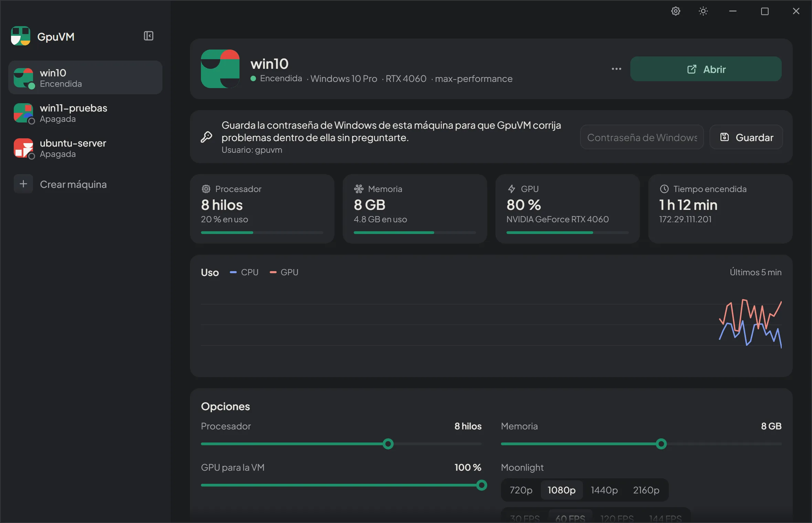Click the Opciones heading
812x523 pixels.
pyautogui.click(x=225, y=406)
